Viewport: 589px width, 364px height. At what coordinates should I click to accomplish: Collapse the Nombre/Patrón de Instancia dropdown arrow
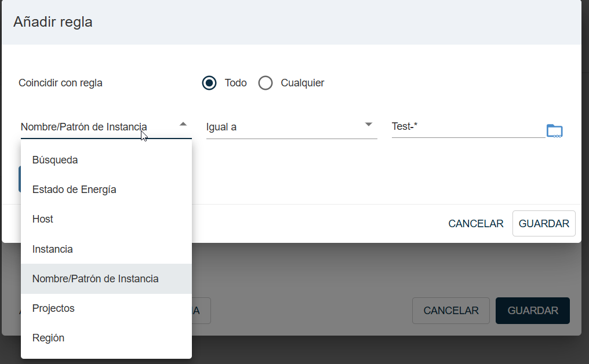tap(183, 124)
